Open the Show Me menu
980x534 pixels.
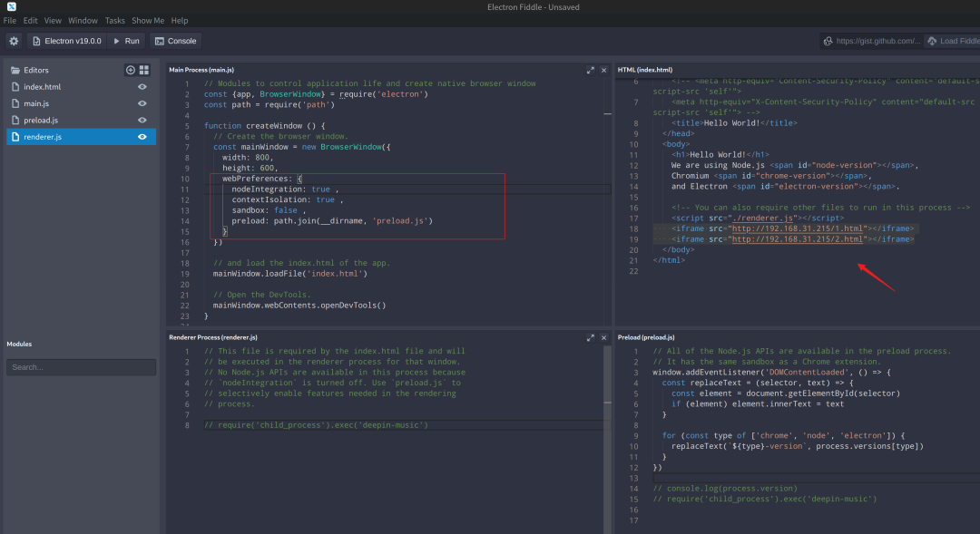pyautogui.click(x=148, y=21)
